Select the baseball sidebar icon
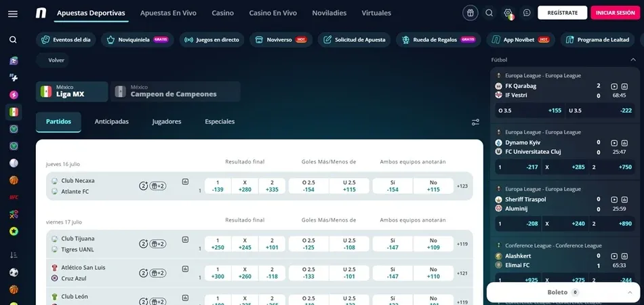Viewport: 644px width, 305px height. click(14, 163)
